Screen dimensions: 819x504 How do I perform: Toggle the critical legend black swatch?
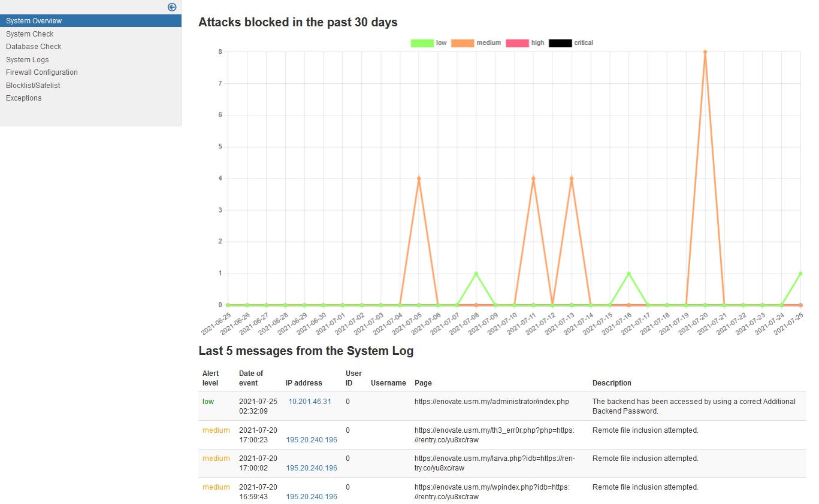560,43
